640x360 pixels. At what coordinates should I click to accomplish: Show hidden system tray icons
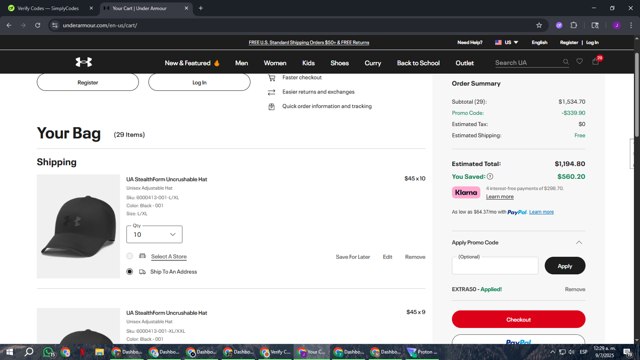coord(553,352)
